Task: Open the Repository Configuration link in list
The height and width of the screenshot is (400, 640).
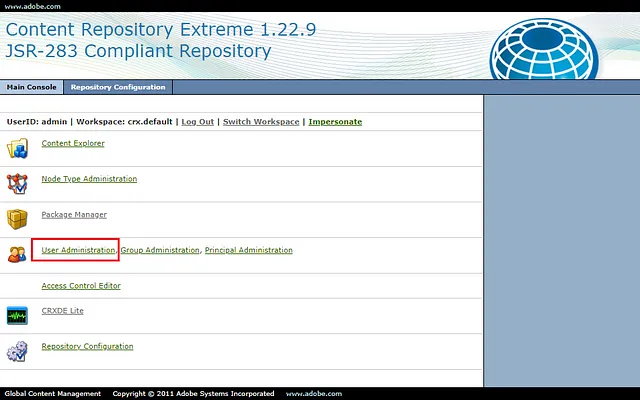Action: click(87, 346)
